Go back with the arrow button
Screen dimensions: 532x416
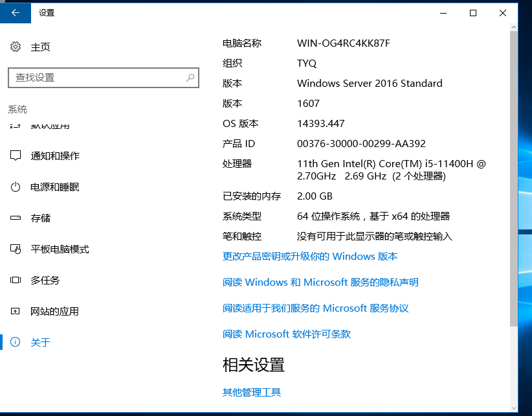[x=16, y=13]
